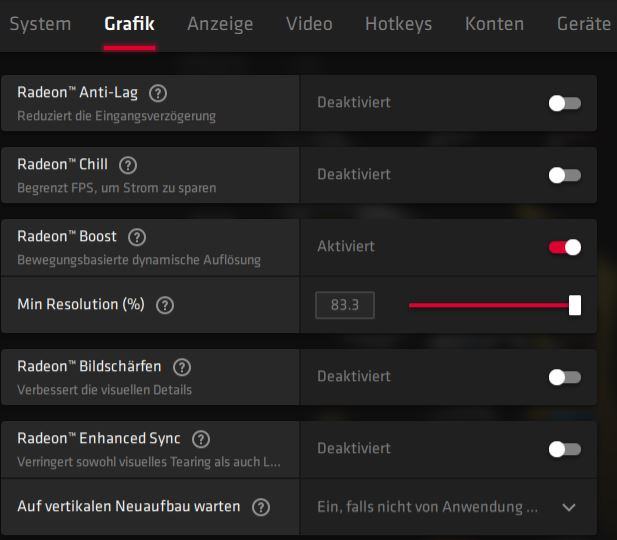Switch to the System tab
The width and height of the screenshot is (617, 540).
coord(40,24)
